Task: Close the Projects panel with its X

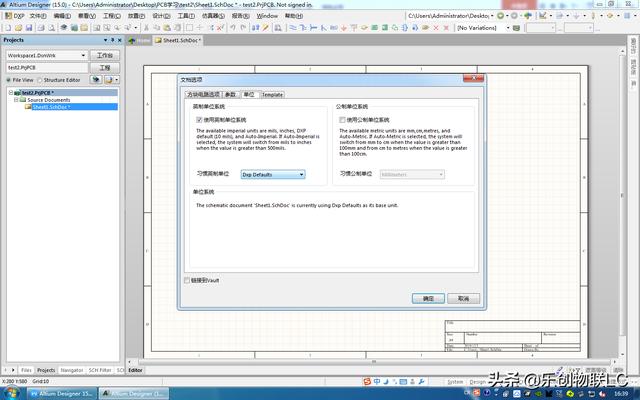Action: (x=120, y=40)
